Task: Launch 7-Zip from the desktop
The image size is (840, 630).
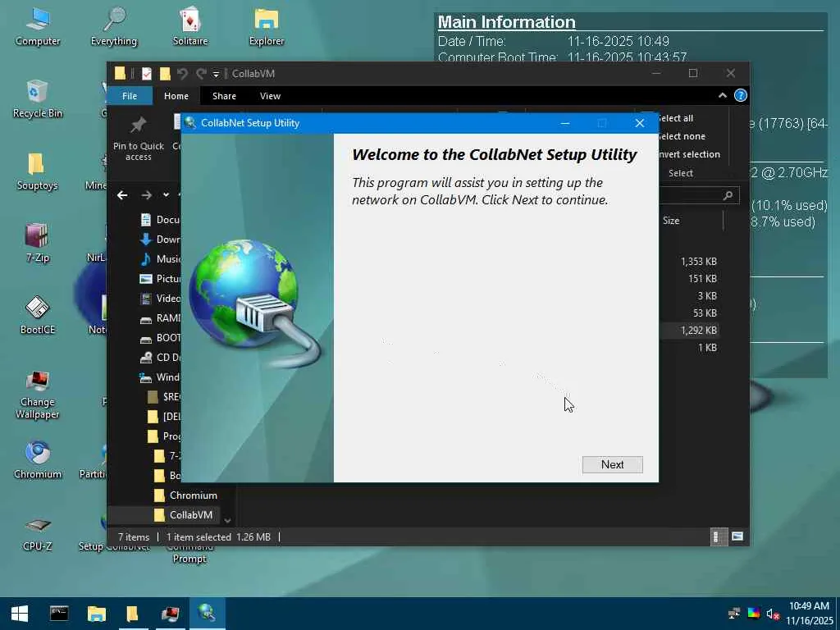Action: pos(37,243)
